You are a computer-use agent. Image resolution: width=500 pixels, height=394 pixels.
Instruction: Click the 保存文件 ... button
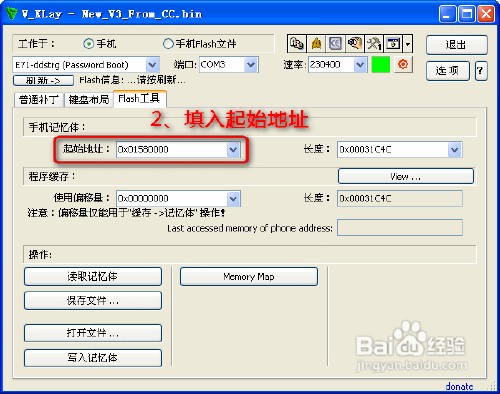pos(93,301)
